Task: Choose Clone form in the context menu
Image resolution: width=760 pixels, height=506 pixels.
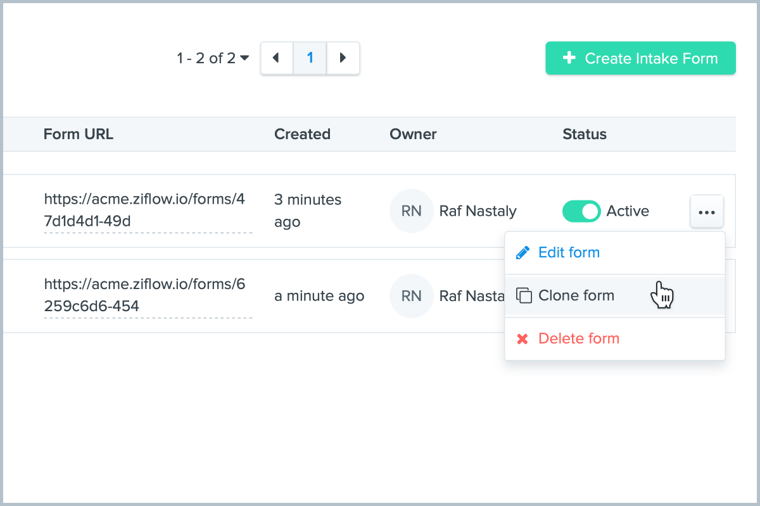Action: [x=576, y=296]
